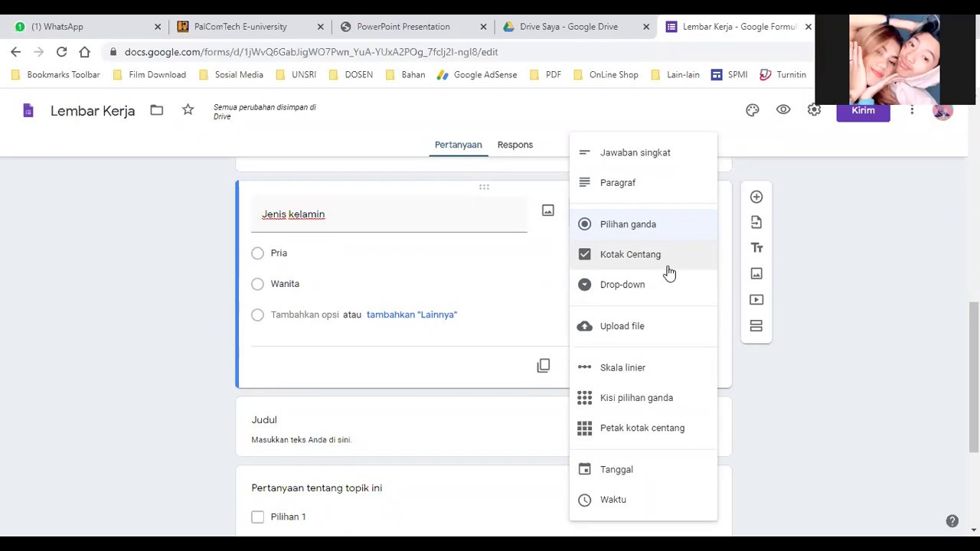Viewport: 980px width, 551px height.
Task: Close the WhatsApp browser tab
Action: tap(158, 27)
